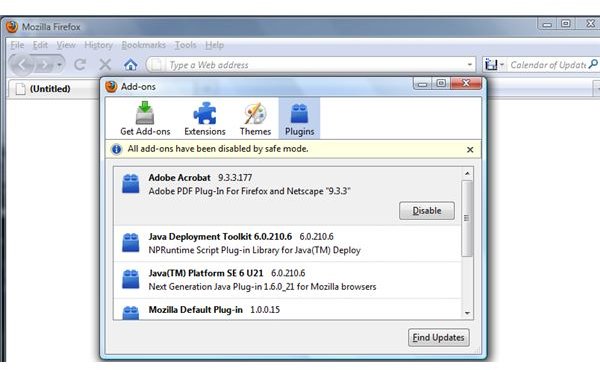This screenshot has height=370, width=600.
Task: Click the plugin list scroll up arrow
Action: click(x=467, y=173)
